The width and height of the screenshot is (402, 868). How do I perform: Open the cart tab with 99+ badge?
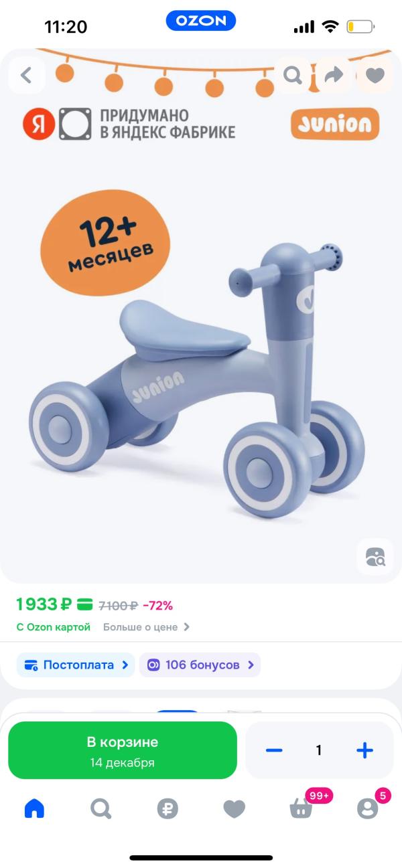click(x=301, y=808)
